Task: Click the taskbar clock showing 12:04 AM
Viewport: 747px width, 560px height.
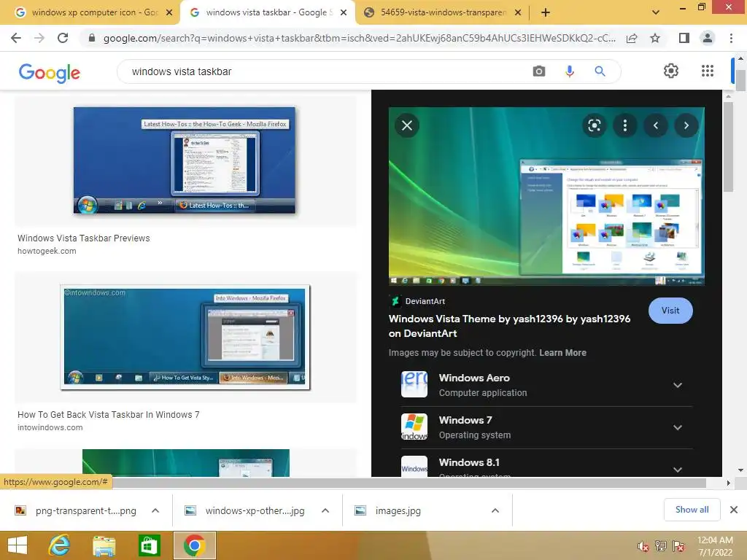Action: [715, 546]
